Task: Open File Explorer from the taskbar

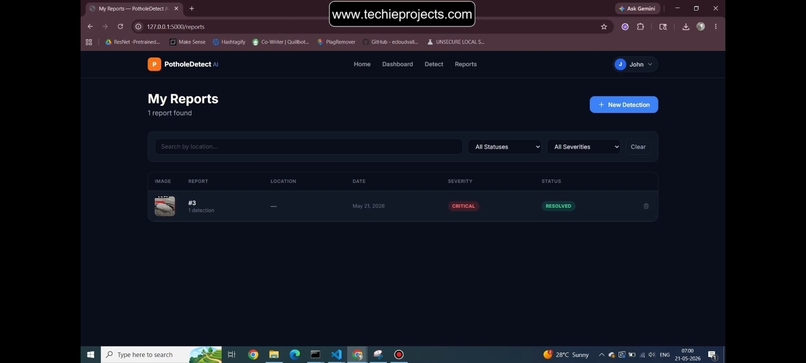Action: point(274,355)
